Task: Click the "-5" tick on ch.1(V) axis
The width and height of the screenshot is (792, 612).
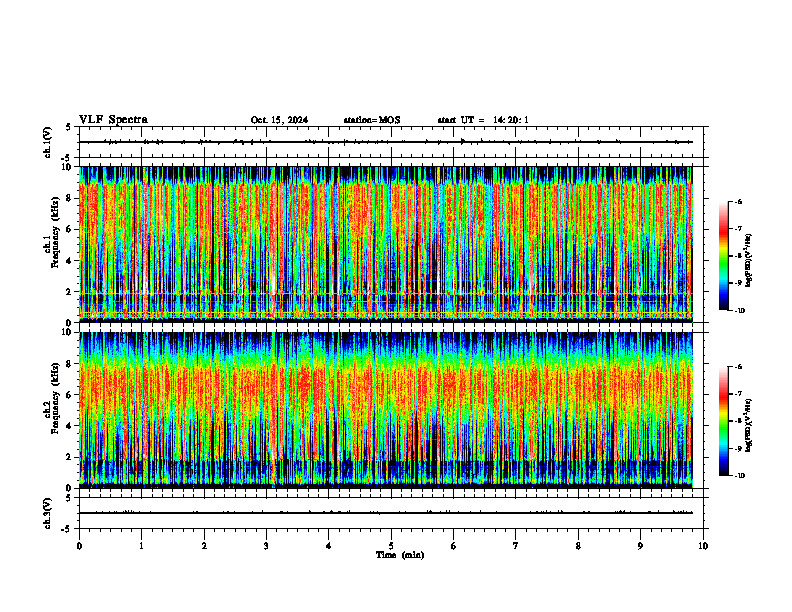Action: 67,159
